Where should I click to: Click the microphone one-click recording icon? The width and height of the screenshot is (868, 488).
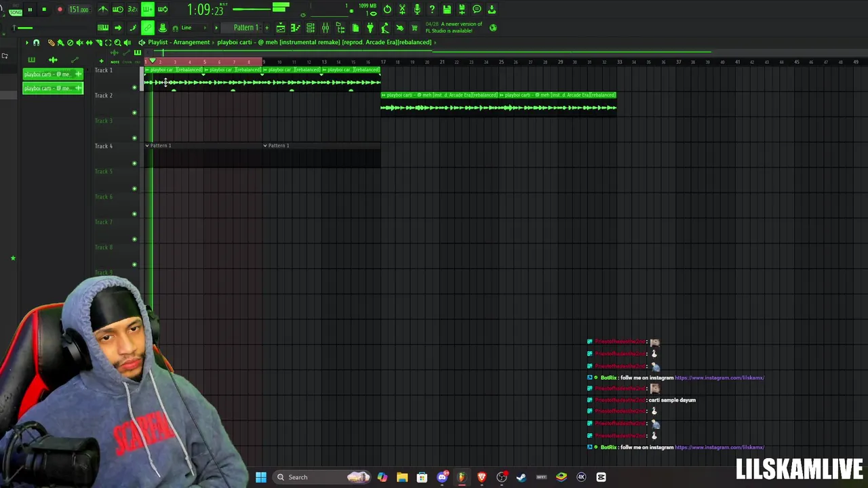417,9
